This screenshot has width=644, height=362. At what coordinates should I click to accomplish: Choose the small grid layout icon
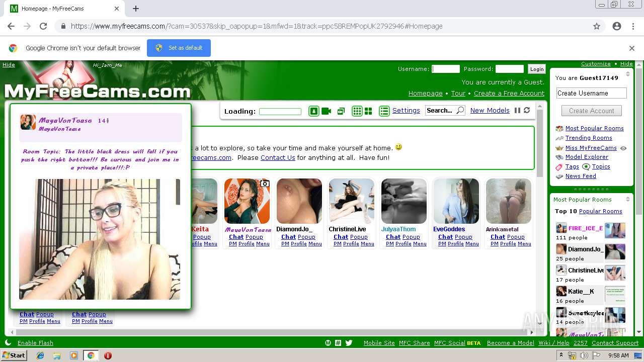(357, 111)
